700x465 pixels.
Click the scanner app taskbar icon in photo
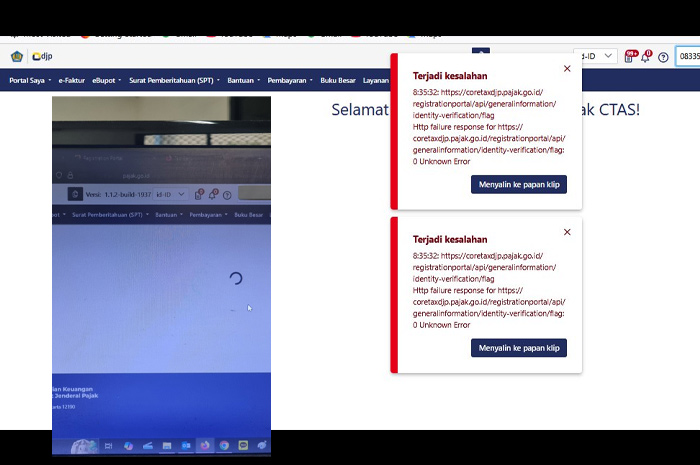tap(148, 446)
